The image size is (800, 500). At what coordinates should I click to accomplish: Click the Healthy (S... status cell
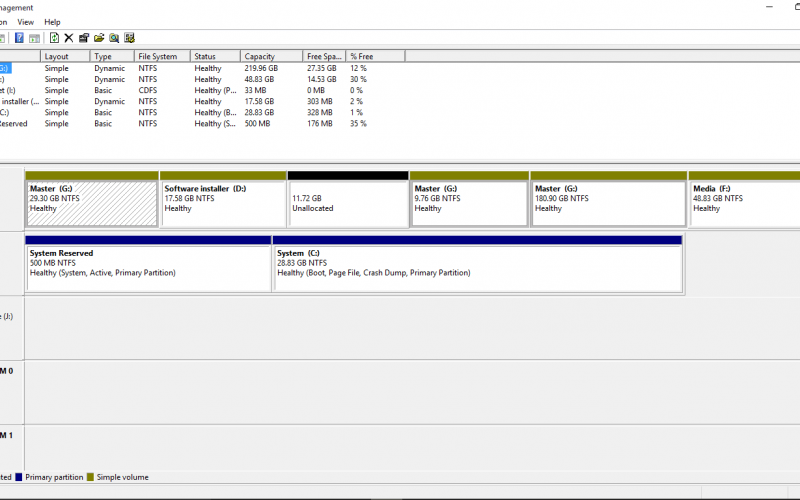click(x=215, y=123)
